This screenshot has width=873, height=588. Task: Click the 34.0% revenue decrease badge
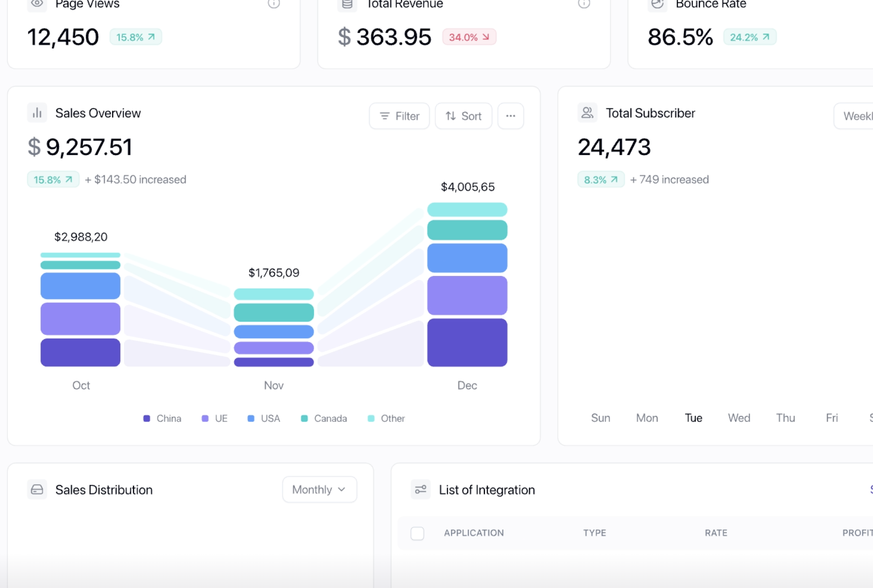coord(469,37)
